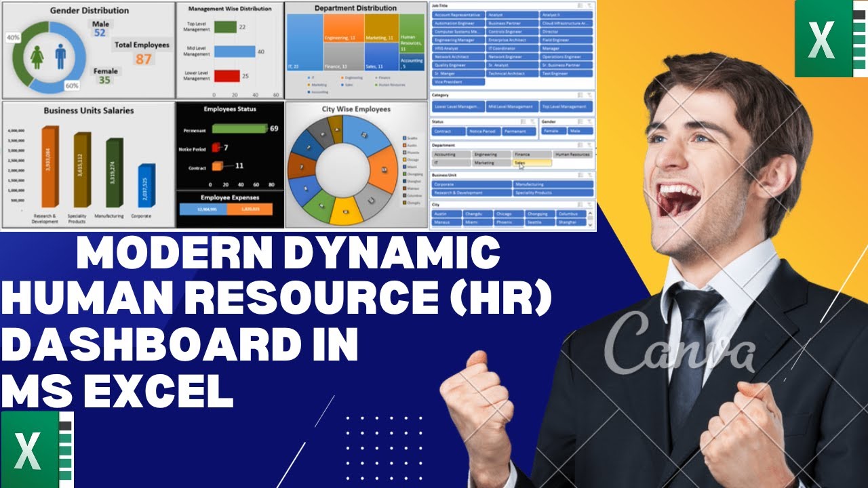Select Analyst II job title filter
The height and width of the screenshot is (488, 868).
(x=566, y=15)
